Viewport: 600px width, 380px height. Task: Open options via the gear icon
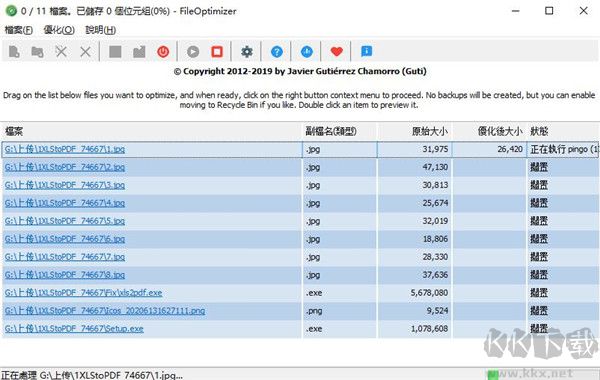point(247,51)
